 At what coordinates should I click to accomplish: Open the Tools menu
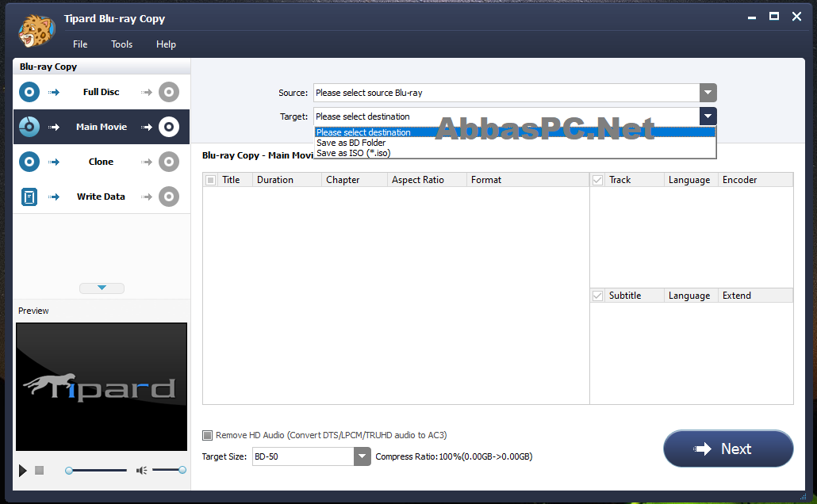point(122,44)
